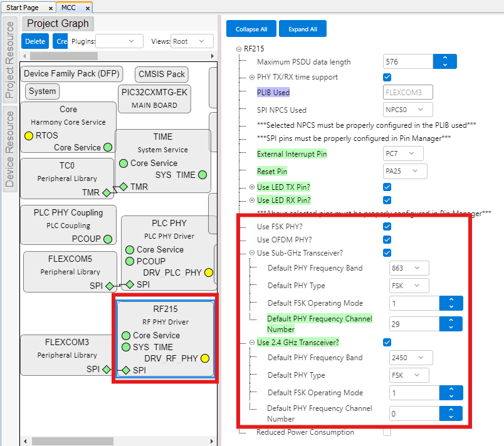Click the FLEXCOM3 SPI diamond connector

107,370
